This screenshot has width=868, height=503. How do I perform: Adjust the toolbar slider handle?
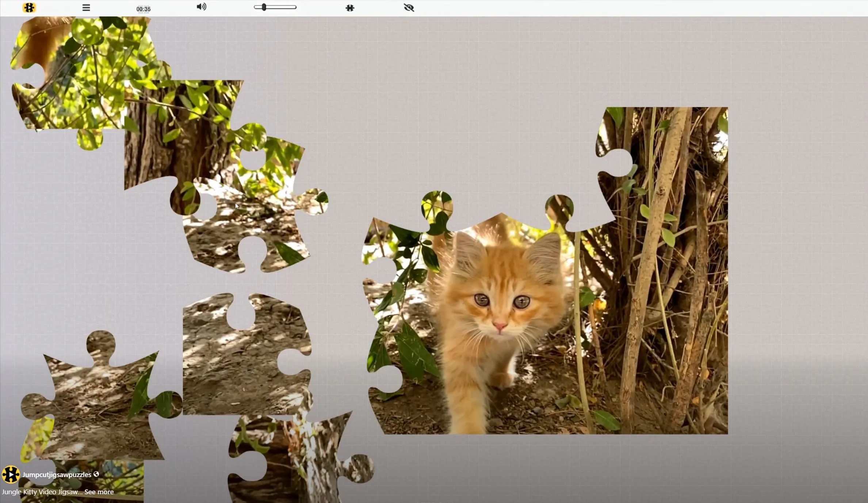(x=264, y=7)
